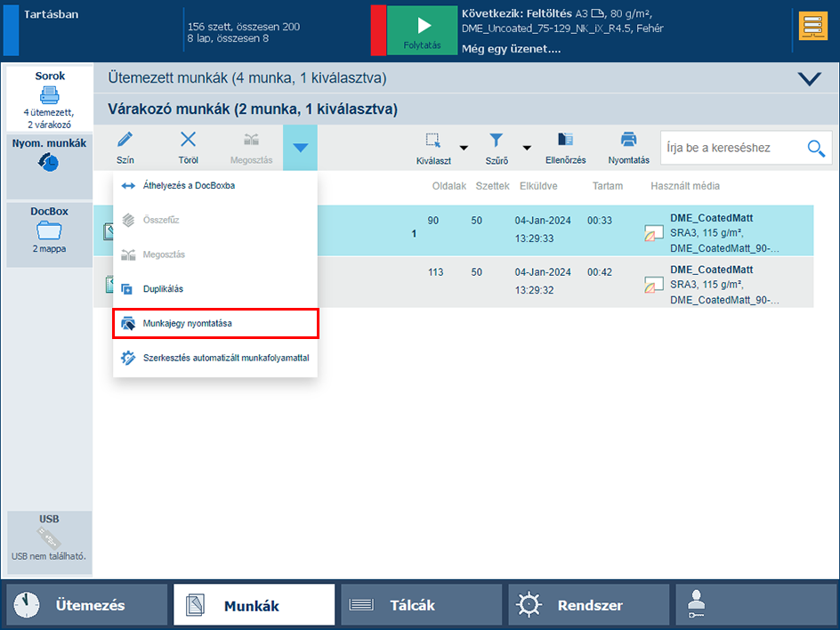The image size is (840, 630).
Task: Click media icon of 113-page job
Action: (653, 285)
